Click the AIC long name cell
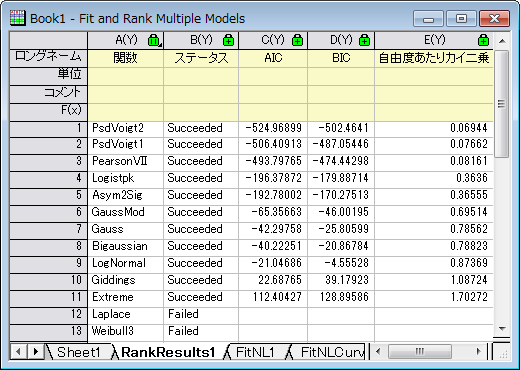520x370 pixels. 273,58
